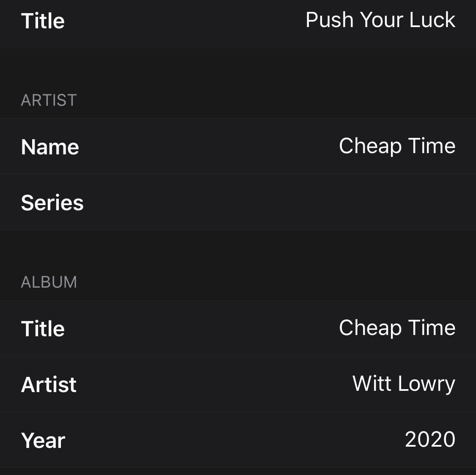Edit artist name value Cheap Time
Viewport: 476px width, 475px height.
click(397, 146)
